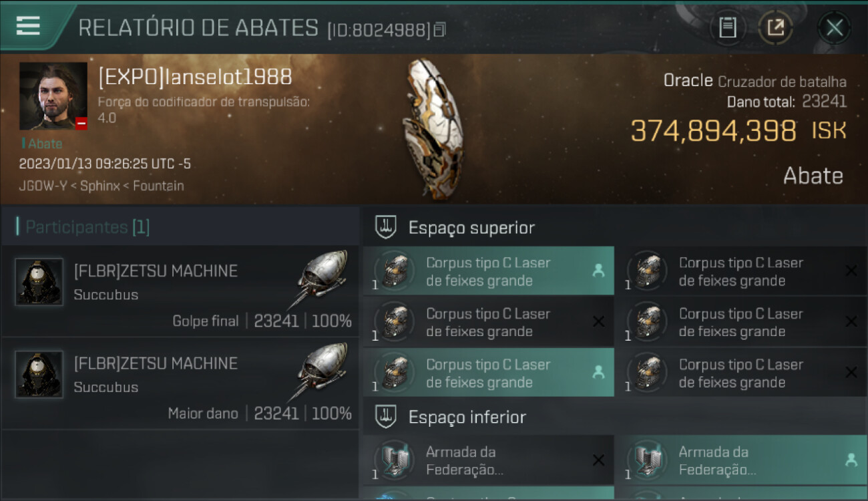
Task: Click destroyed X mark on top-right Corpus Laser
Action: click(851, 271)
